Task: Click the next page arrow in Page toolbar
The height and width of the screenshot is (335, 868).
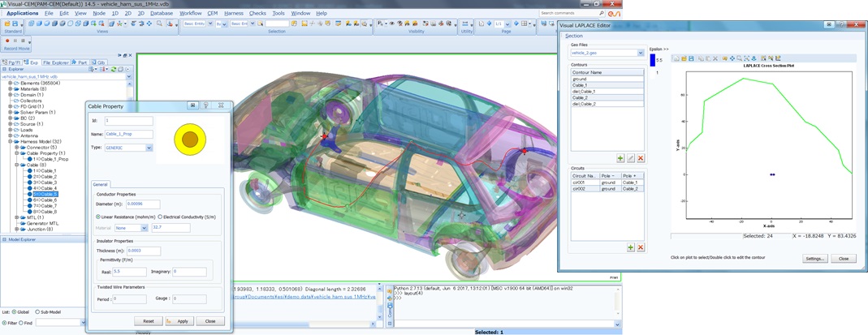Action: pyautogui.click(x=516, y=24)
